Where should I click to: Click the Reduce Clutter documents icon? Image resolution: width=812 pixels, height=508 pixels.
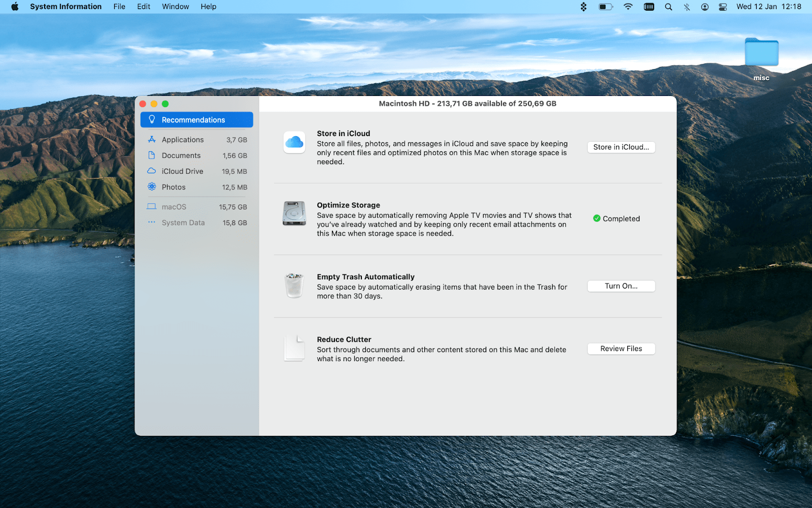pyautogui.click(x=294, y=347)
